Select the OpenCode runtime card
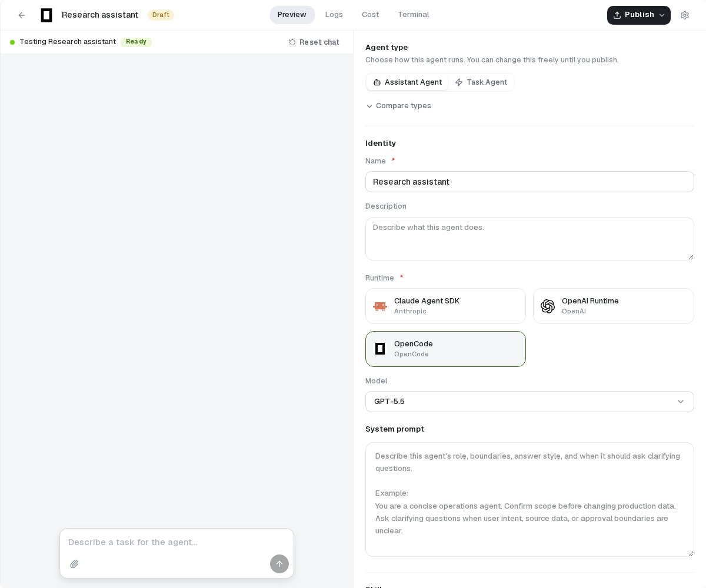The image size is (706, 588). (445, 349)
